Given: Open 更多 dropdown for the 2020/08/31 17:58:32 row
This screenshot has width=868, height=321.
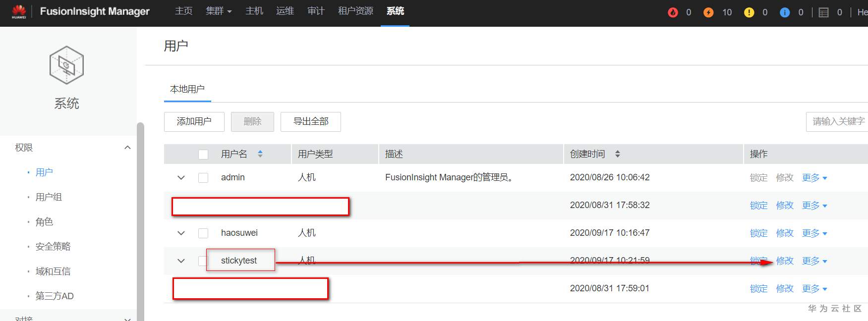Looking at the screenshot, I should 814,205.
